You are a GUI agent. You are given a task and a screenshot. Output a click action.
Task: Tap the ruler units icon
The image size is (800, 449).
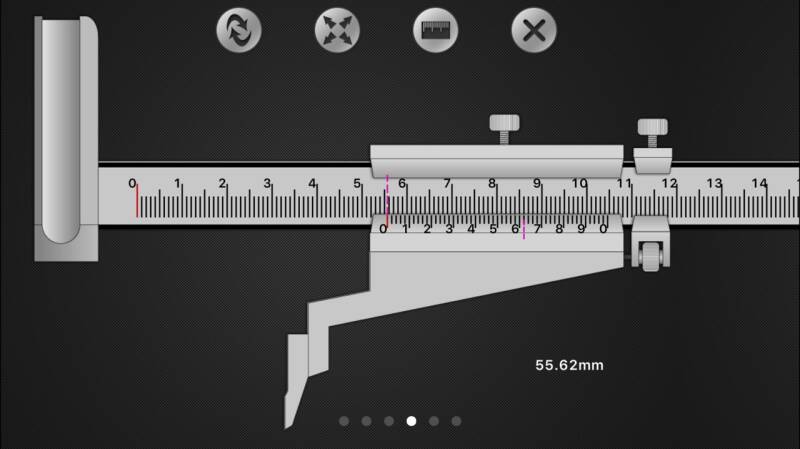(436, 30)
